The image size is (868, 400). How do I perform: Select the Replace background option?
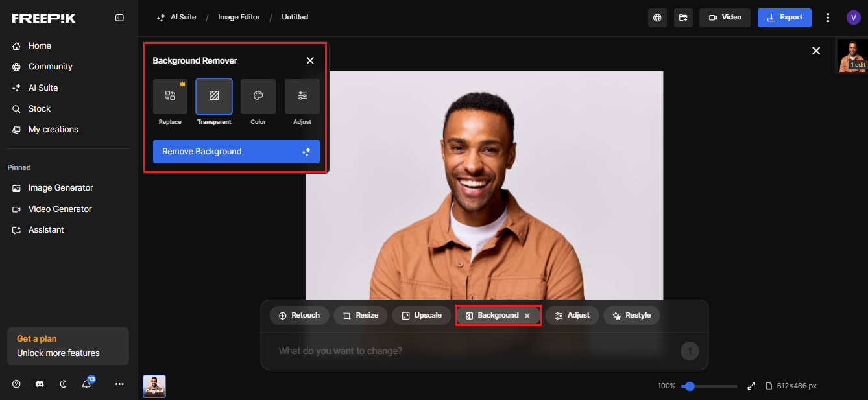click(x=170, y=97)
